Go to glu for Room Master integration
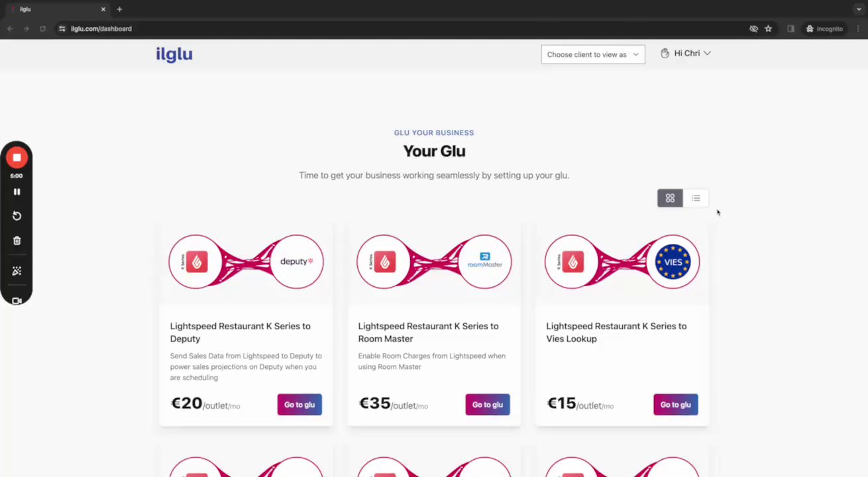 (x=488, y=405)
